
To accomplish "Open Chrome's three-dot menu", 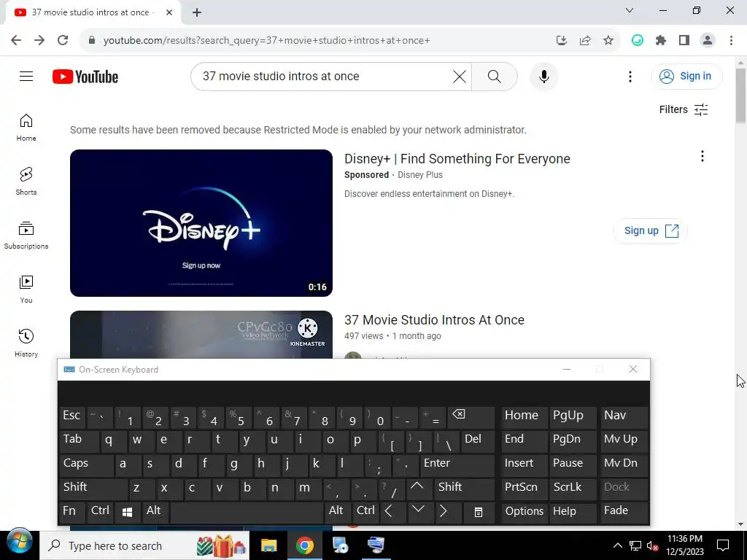I will (x=731, y=40).
